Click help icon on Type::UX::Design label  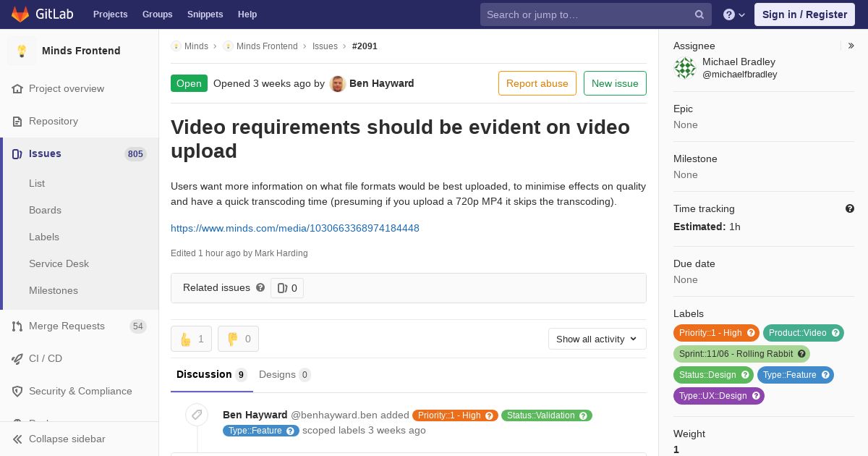click(756, 396)
